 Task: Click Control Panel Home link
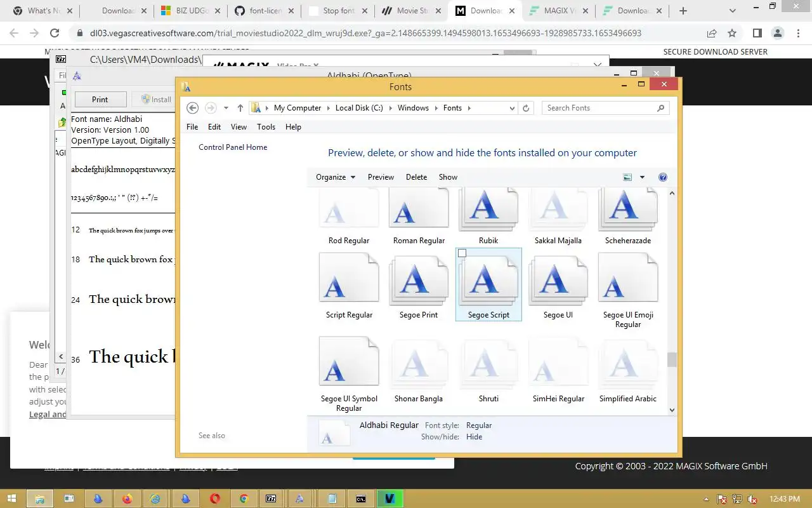click(x=233, y=147)
